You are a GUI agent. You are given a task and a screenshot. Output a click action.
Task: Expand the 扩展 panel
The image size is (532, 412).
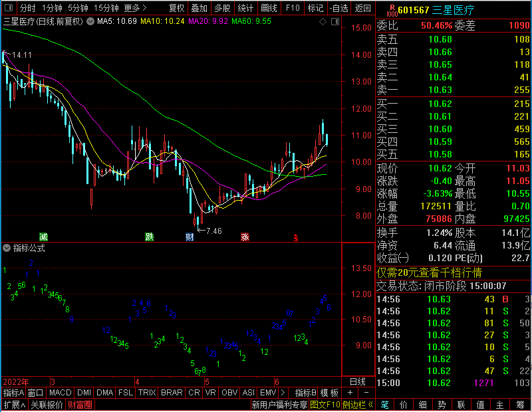coord(15,405)
